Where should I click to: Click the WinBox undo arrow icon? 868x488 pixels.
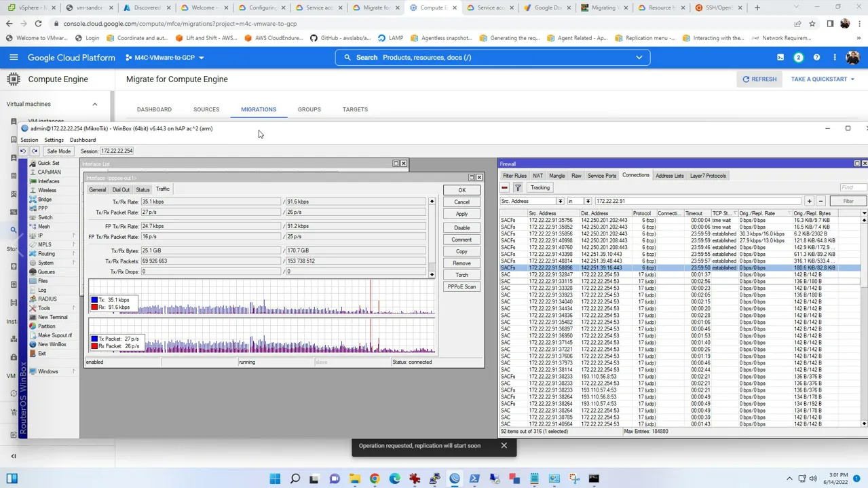tap(23, 151)
